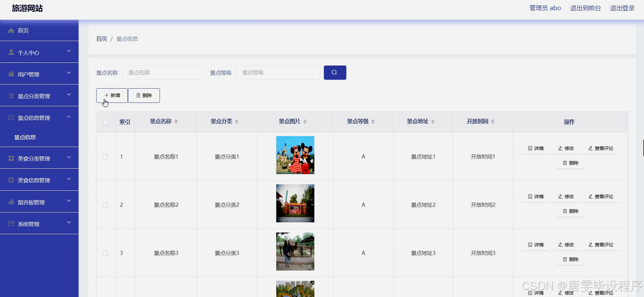Click the briefcase icon beside 用户管理
Image resolution: width=644 pixels, height=297 pixels.
pyautogui.click(x=11, y=74)
